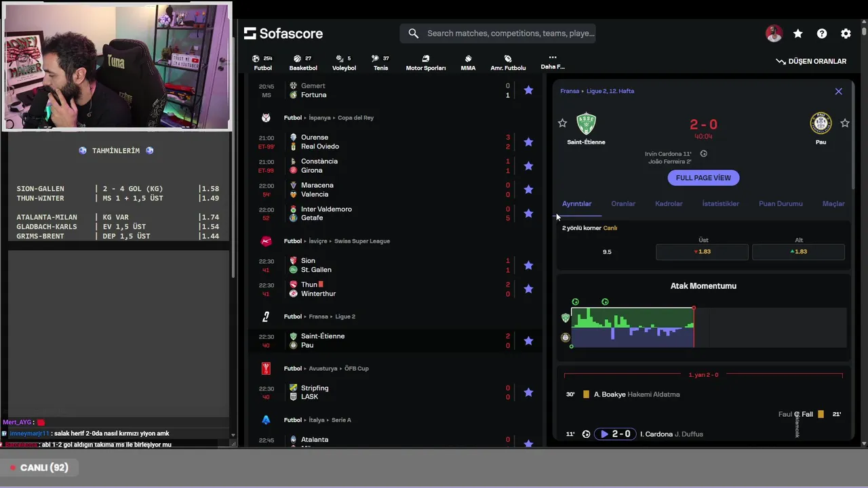868x488 pixels.
Task: Click the Atak Momentumu graph
Action: (708, 327)
